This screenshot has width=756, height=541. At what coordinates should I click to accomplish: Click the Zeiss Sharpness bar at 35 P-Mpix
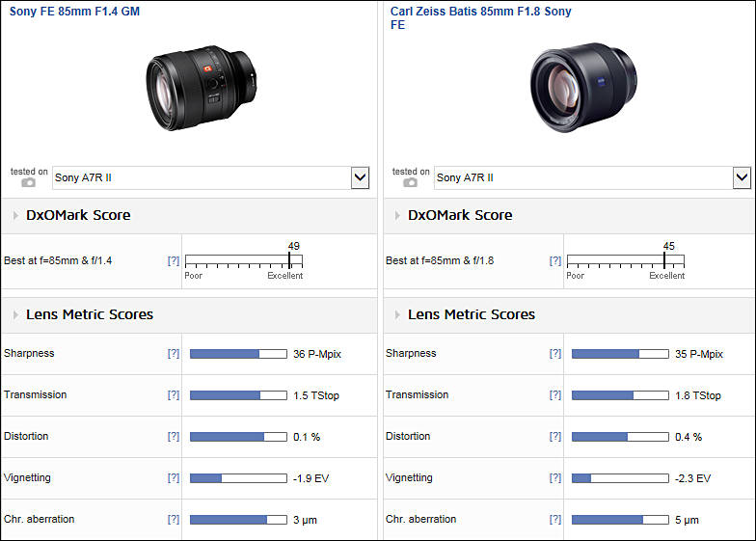click(621, 354)
